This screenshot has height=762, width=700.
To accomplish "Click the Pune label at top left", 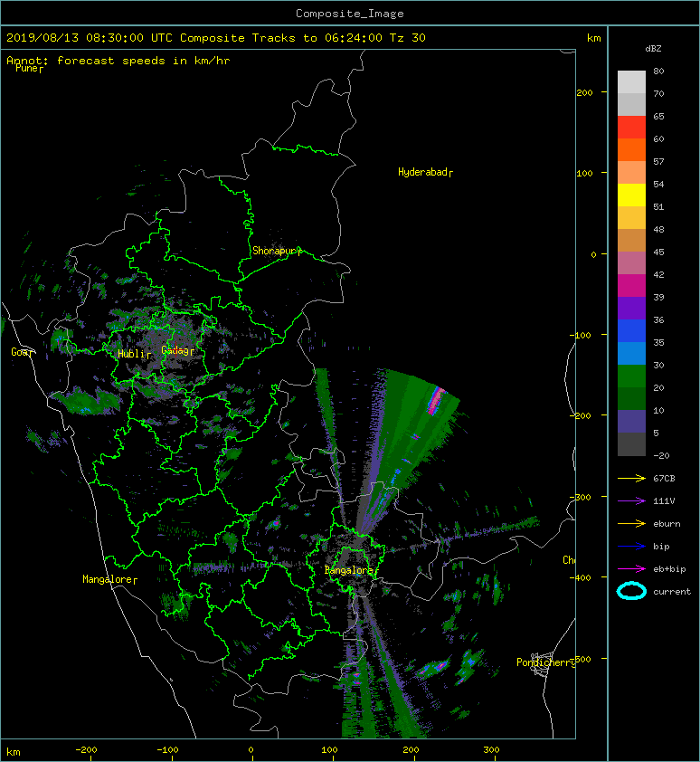I will point(27,68).
